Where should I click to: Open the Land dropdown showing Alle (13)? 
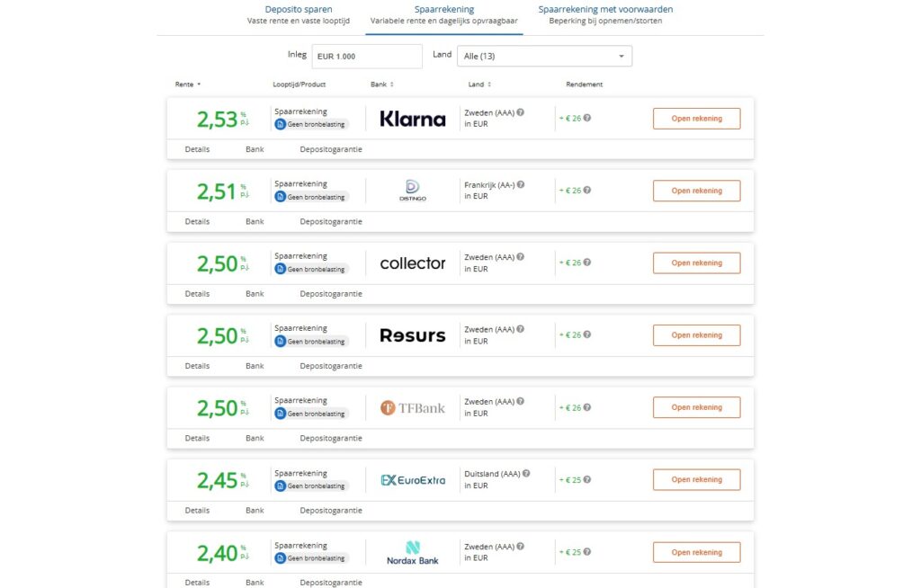(x=544, y=57)
